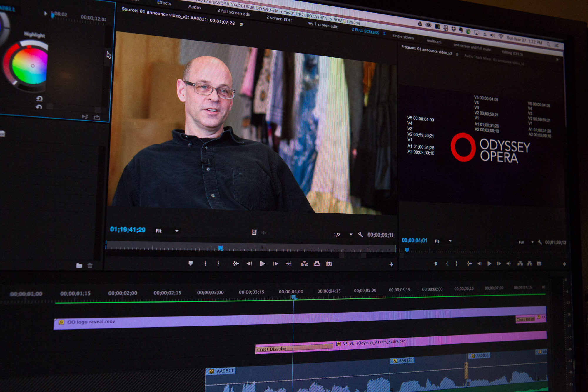Open the Source monitor Fit zoom dropdown

click(x=167, y=231)
